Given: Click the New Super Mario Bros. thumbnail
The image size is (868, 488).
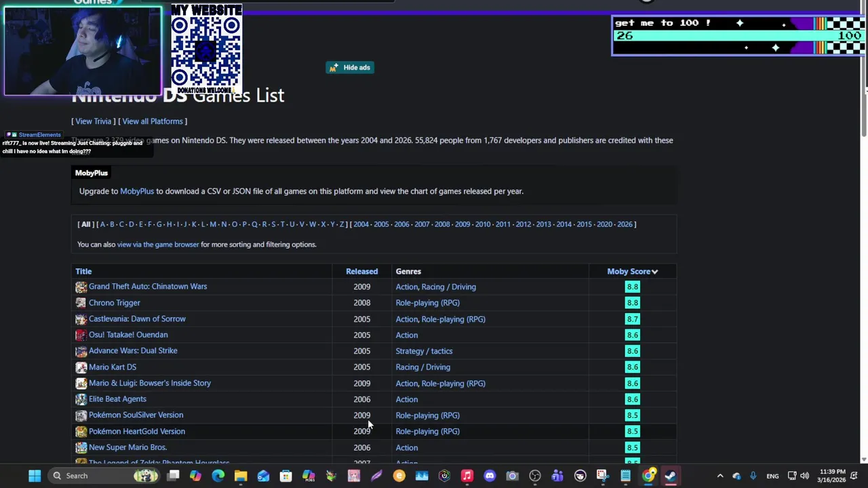Looking at the screenshot, I should pyautogui.click(x=81, y=447).
